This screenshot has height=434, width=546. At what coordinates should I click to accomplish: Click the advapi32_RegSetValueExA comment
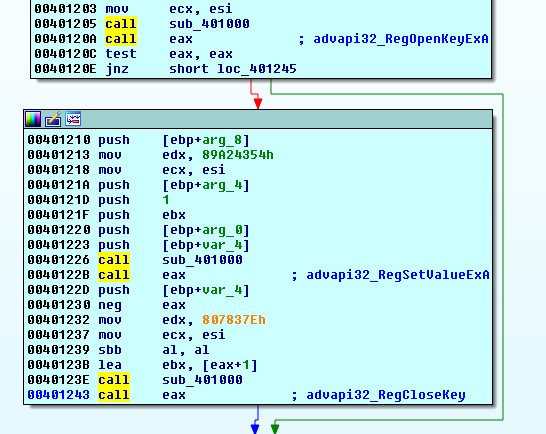click(x=398, y=275)
